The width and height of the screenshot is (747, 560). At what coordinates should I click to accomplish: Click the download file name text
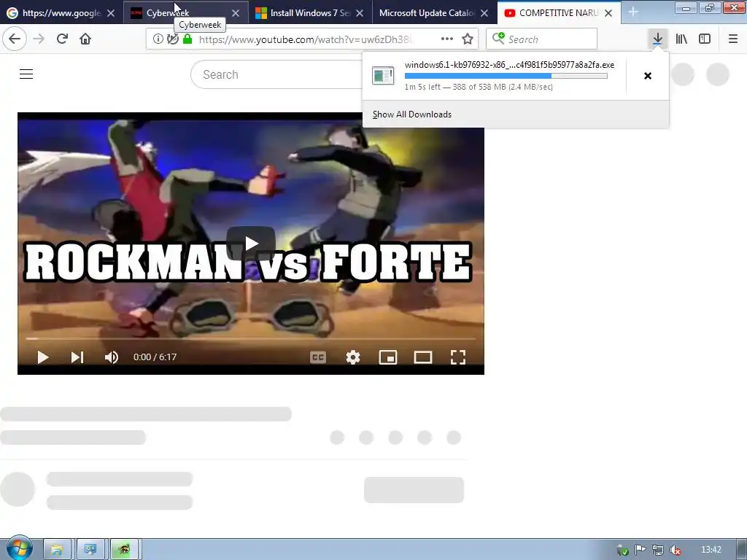pyautogui.click(x=509, y=65)
